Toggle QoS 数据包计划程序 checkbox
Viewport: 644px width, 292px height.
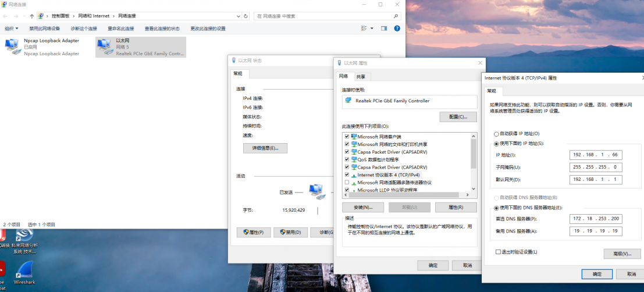coord(347,159)
